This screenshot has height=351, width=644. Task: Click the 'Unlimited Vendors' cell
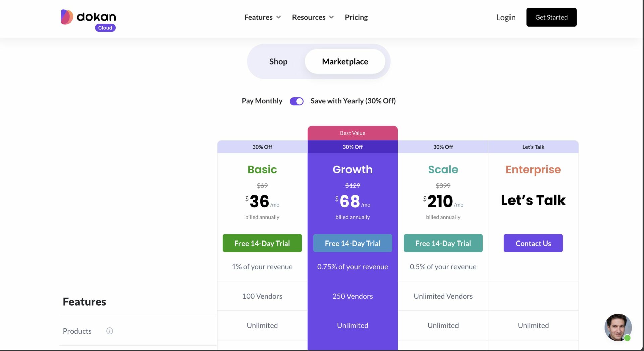click(443, 296)
